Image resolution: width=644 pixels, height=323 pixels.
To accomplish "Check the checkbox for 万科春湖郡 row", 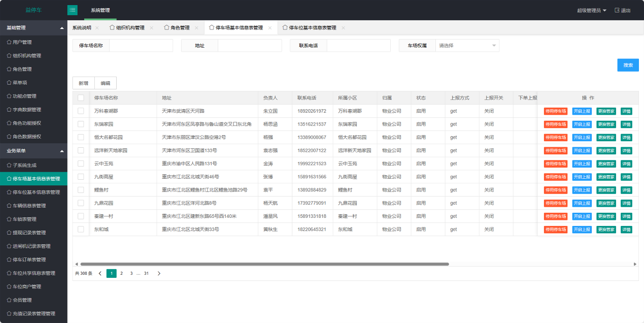I will [x=81, y=111].
